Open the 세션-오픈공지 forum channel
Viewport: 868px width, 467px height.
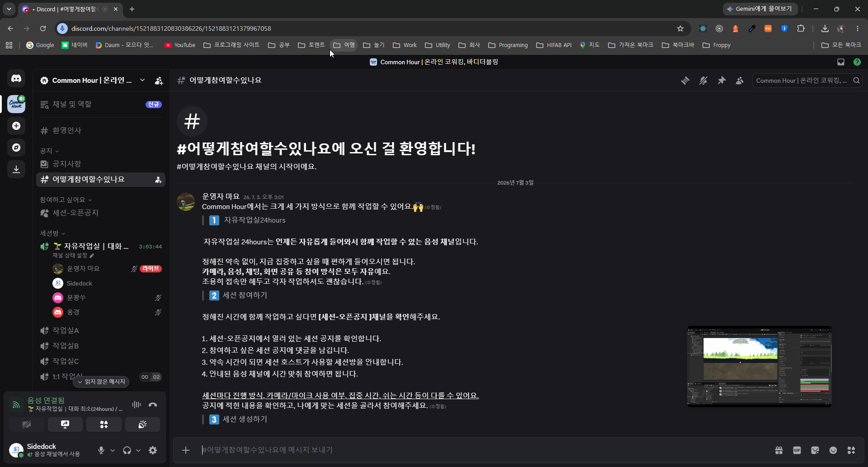coord(101,213)
